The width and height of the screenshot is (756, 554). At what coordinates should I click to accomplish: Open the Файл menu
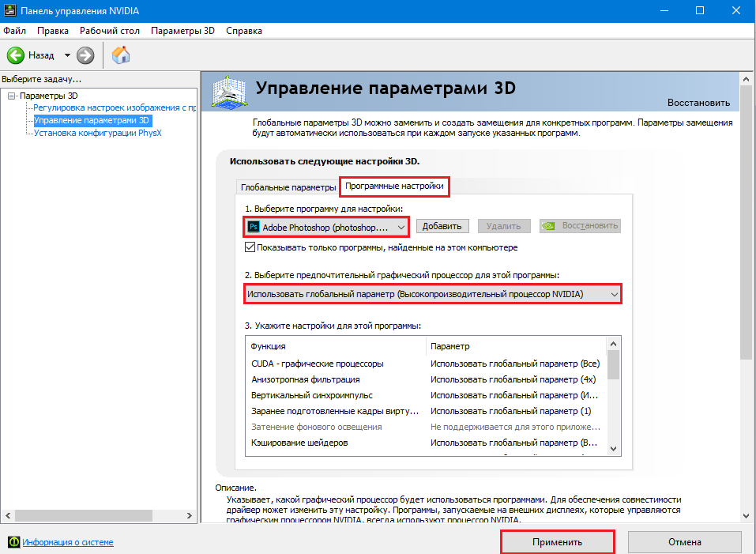pyautogui.click(x=14, y=31)
